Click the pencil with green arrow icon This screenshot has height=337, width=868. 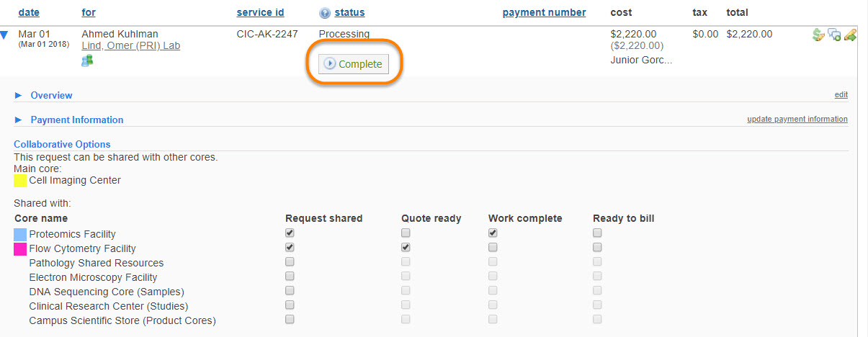(x=850, y=35)
